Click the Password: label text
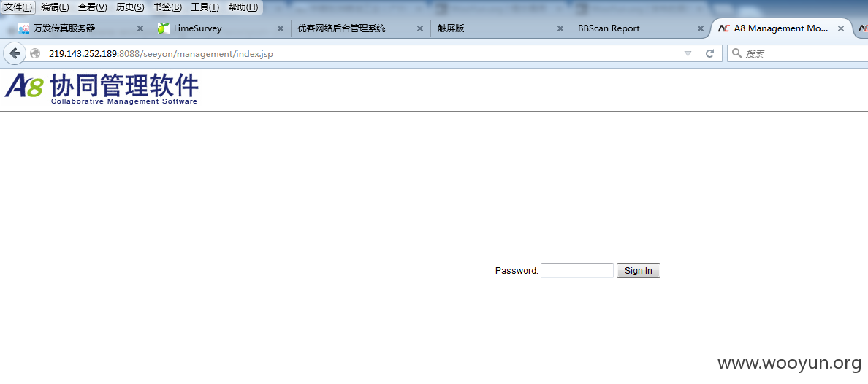The height and width of the screenshot is (384, 868). [517, 271]
